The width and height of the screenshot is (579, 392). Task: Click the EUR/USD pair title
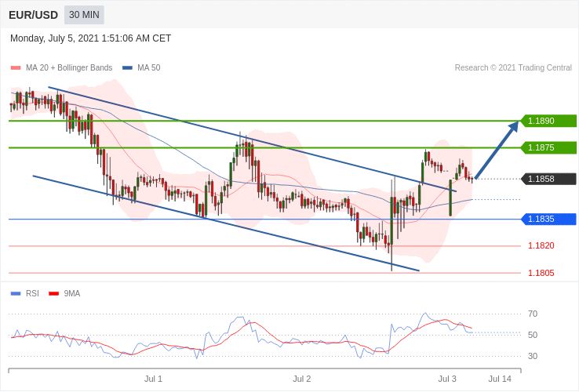(33, 15)
